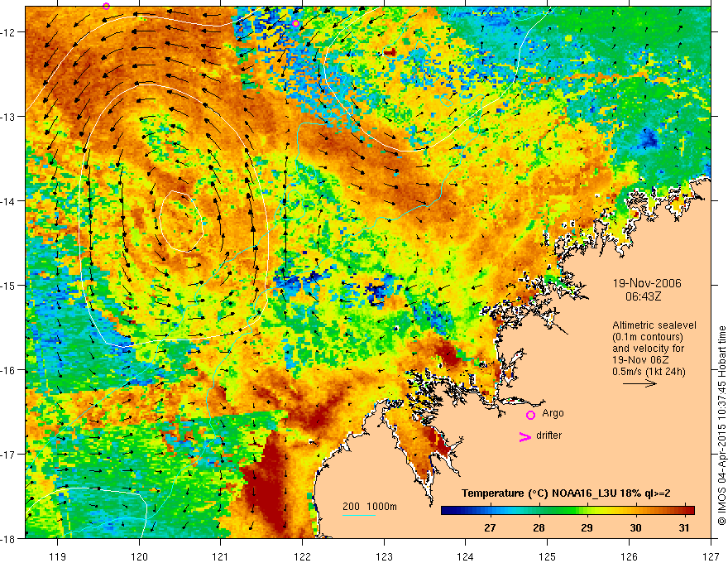
Task: Click the 'Argo' legend label
Action: pyautogui.click(x=553, y=413)
